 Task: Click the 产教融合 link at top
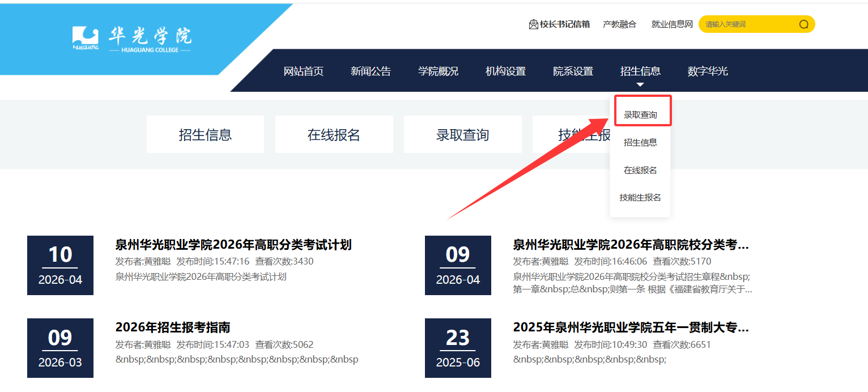click(x=619, y=24)
